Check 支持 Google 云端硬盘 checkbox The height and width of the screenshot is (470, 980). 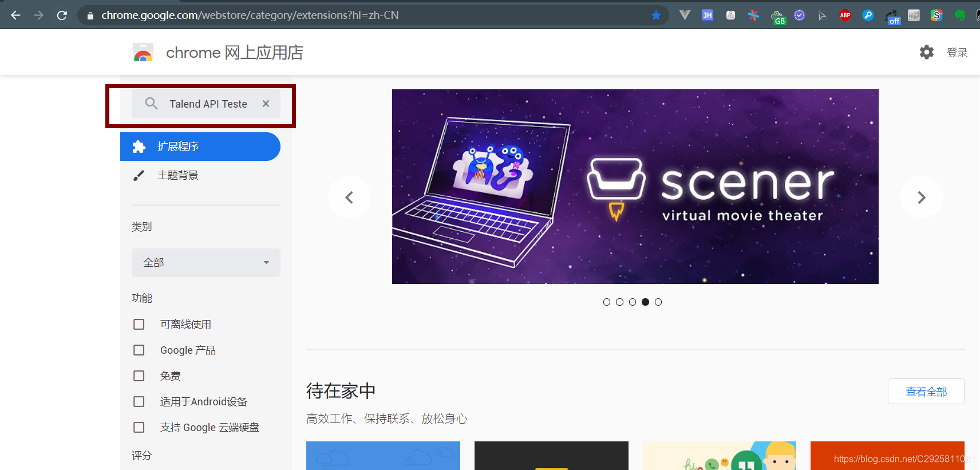pyautogui.click(x=139, y=427)
